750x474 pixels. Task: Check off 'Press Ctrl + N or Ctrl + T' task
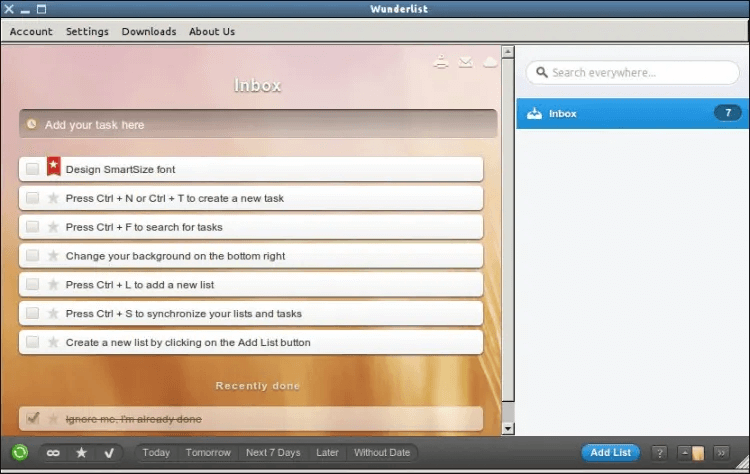point(33,198)
